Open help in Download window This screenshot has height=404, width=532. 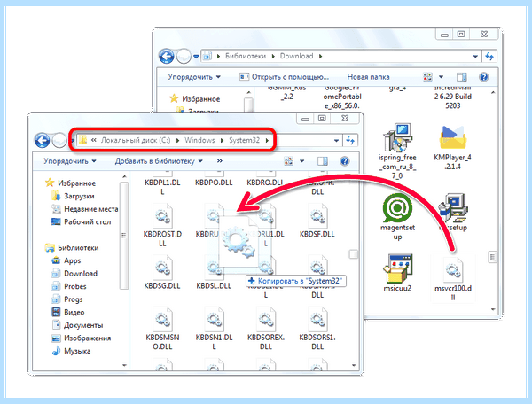pyautogui.click(x=483, y=77)
